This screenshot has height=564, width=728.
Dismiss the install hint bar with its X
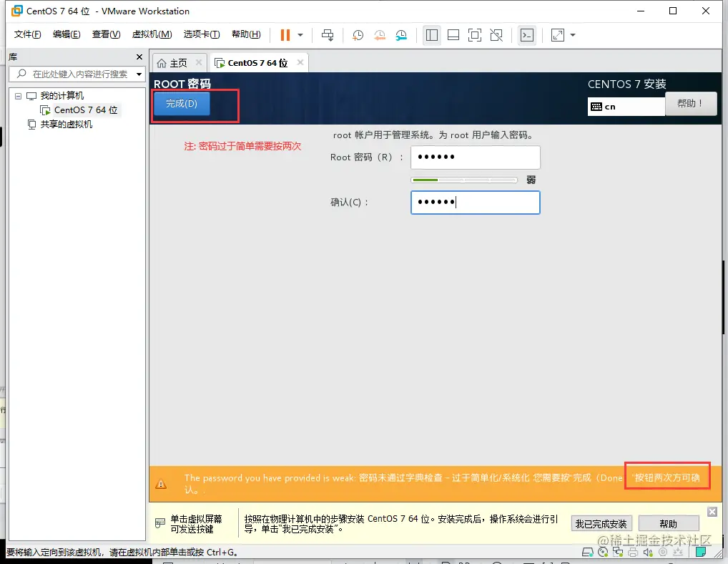point(712,512)
